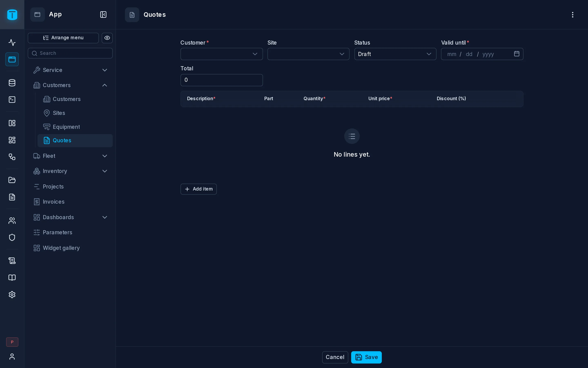Open the Status dropdown showing Draft

tap(395, 54)
